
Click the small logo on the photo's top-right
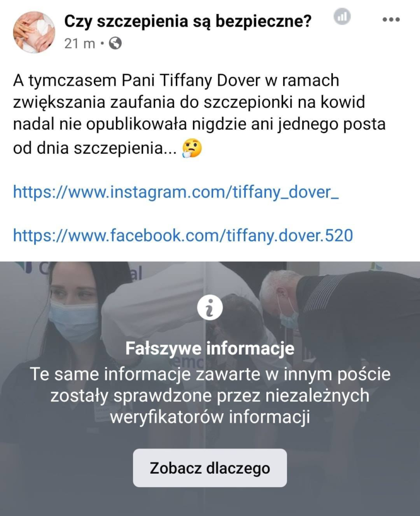coord(377,266)
